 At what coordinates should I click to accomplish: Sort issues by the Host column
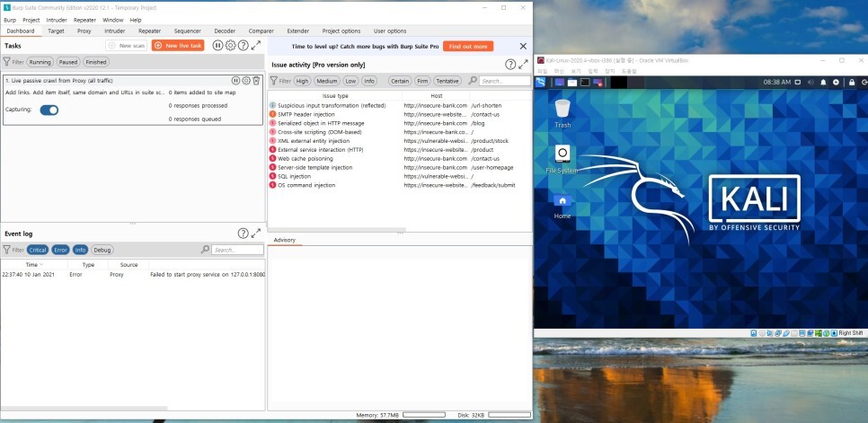click(437, 96)
